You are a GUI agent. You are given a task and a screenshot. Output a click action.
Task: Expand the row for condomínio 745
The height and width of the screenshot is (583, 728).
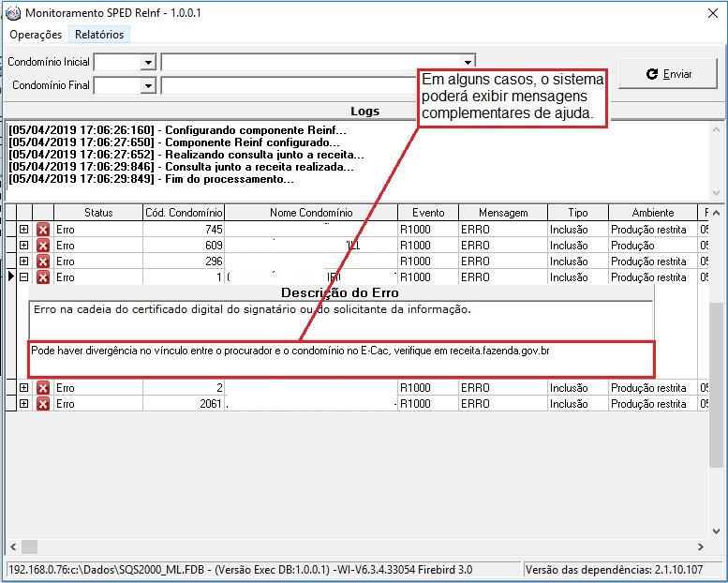(24, 229)
